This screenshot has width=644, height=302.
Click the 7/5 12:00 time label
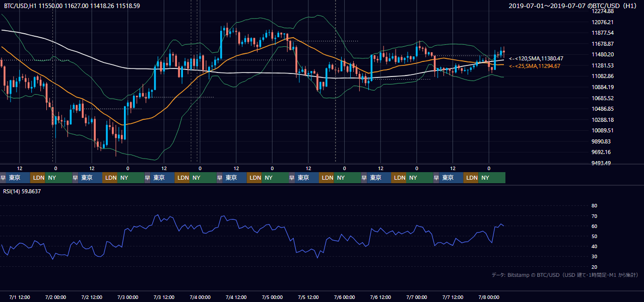308,297
